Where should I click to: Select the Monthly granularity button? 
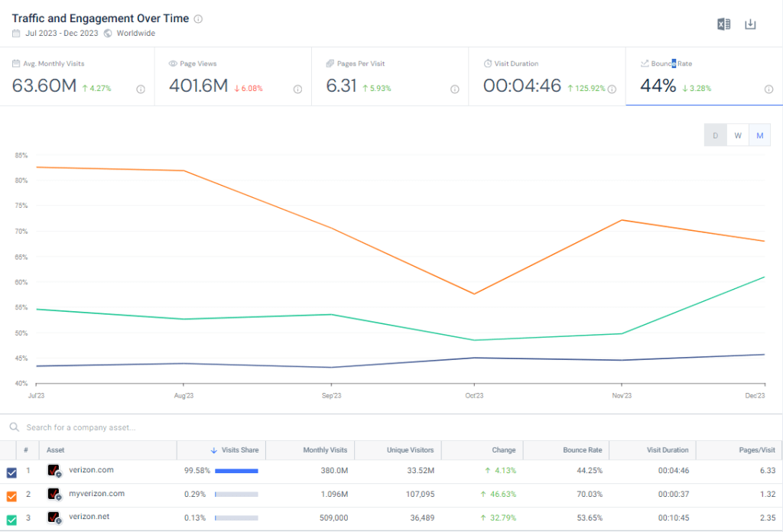[x=759, y=135]
